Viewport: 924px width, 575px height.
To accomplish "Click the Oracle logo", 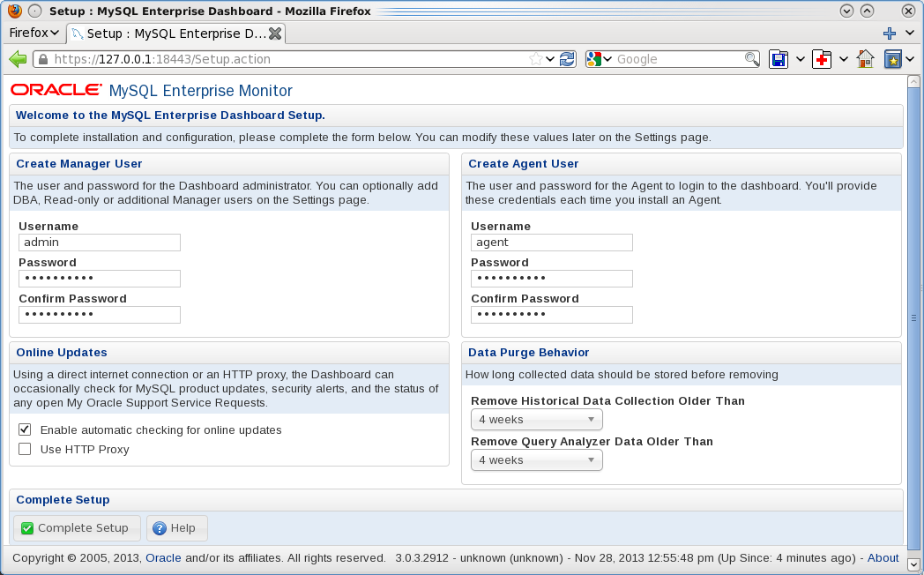I will coord(56,90).
